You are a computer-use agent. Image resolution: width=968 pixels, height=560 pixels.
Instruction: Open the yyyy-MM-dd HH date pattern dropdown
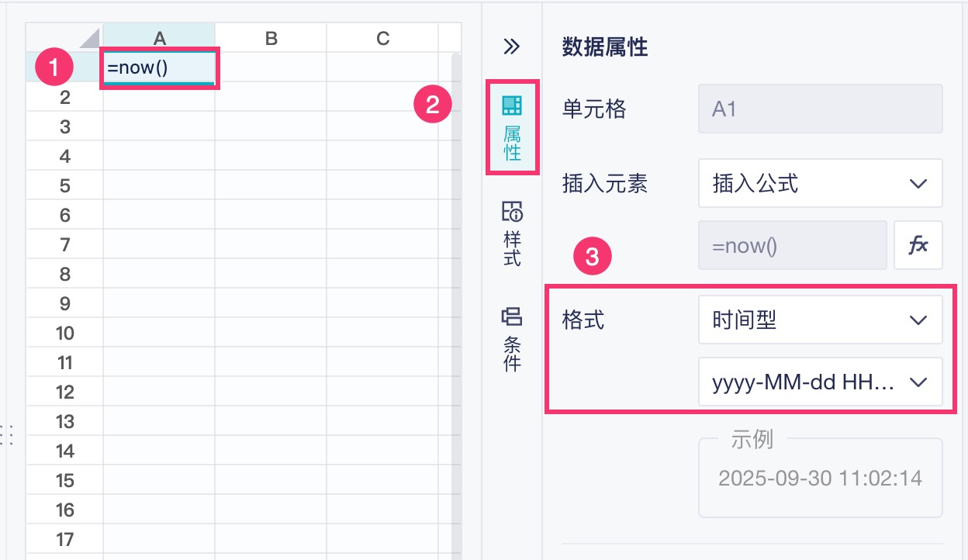pos(821,382)
